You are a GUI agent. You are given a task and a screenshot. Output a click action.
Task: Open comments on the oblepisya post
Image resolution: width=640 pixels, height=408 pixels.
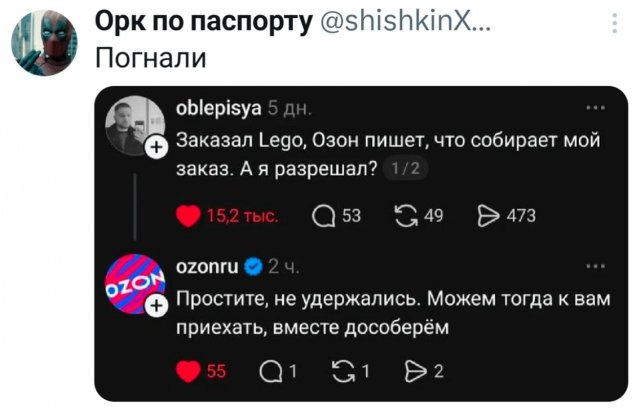click(324, 216)
